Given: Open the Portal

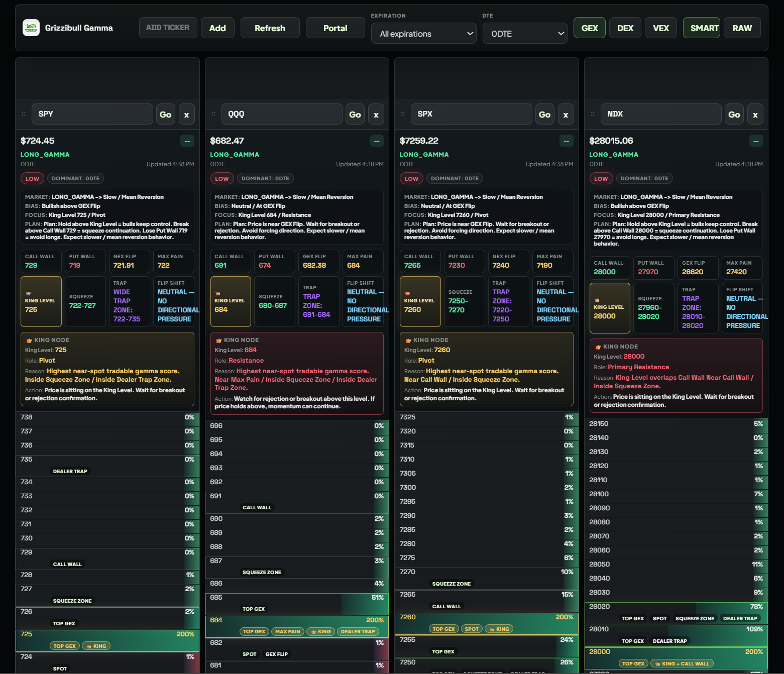Looking at the screenshot, I should 335,28.
